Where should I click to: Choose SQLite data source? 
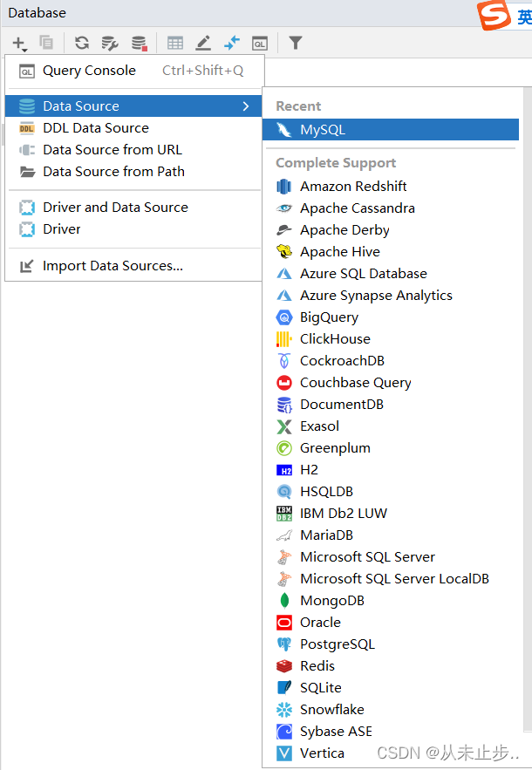[391, 688]
